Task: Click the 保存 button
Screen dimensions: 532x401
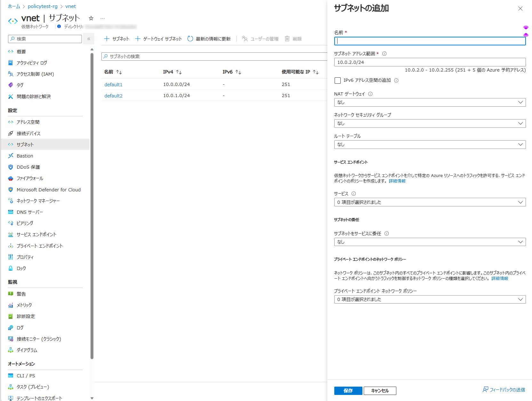Action: [x=348, y=390]
